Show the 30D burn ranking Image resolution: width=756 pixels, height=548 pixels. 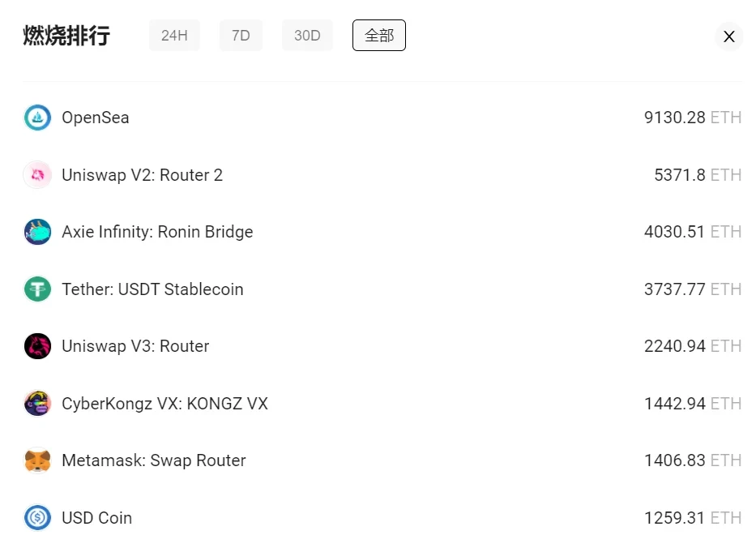[x=307, y=36]
